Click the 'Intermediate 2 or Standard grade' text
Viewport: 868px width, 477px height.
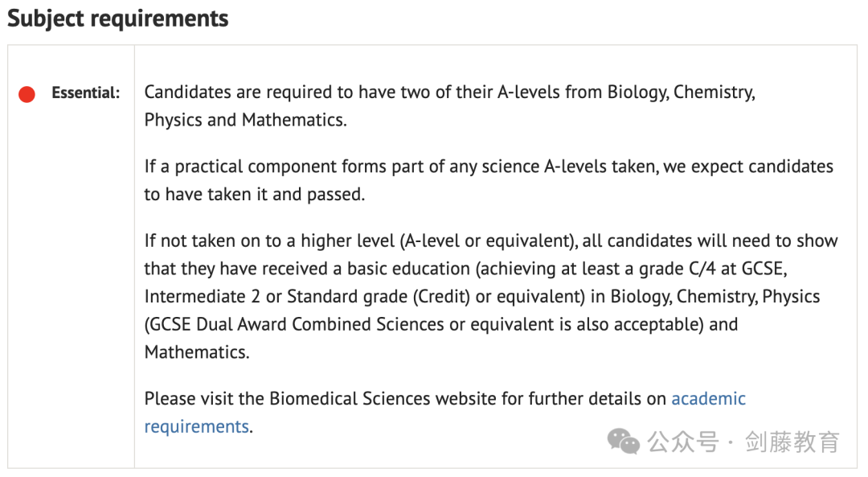pyautogui.click(x=276, y=296)
